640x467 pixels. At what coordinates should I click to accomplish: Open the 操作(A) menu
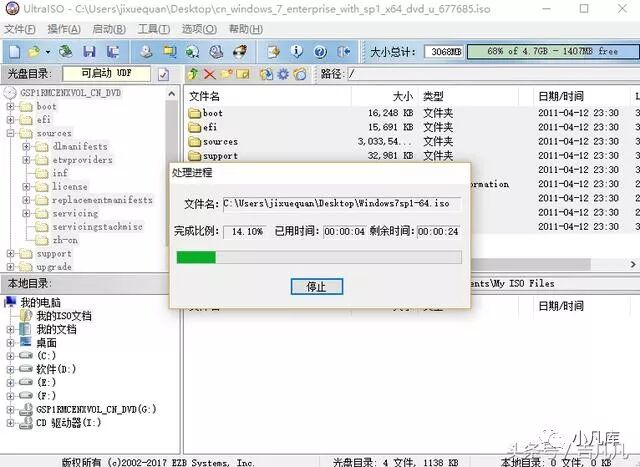click(x=64, y=29)
